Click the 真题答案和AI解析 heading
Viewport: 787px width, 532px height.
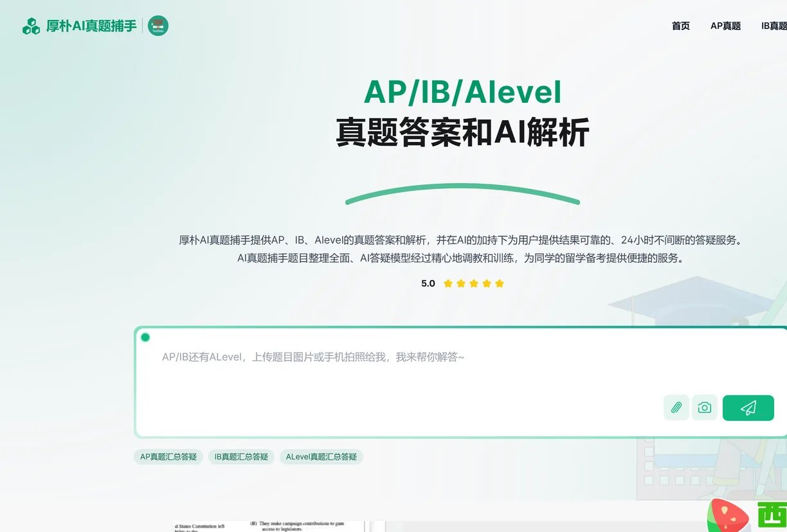[x=463, y=132]
